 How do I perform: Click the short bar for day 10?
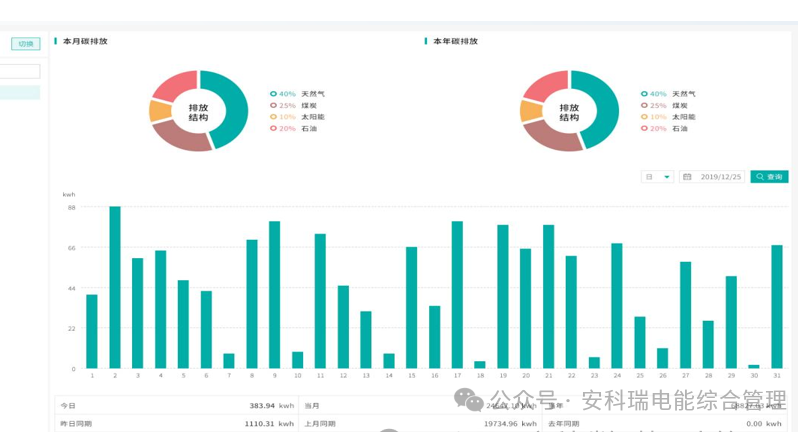297,360
